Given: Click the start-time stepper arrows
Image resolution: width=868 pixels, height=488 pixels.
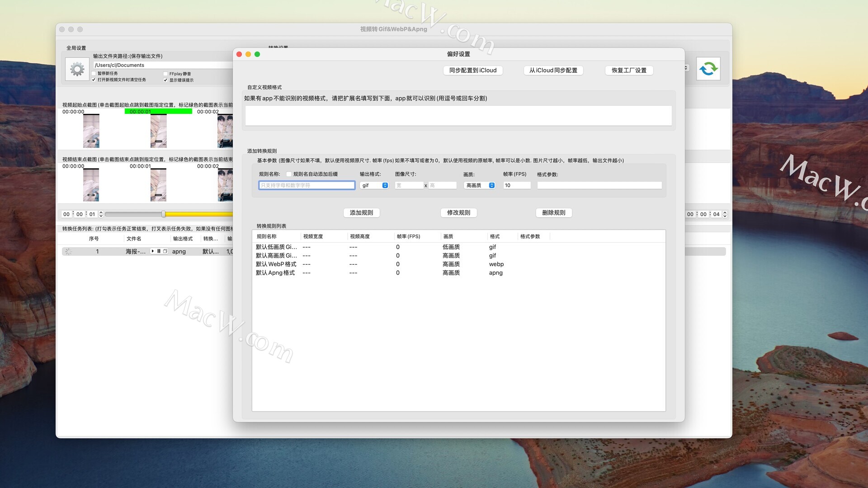Looking at the screenshot, I should pos(101,214).
